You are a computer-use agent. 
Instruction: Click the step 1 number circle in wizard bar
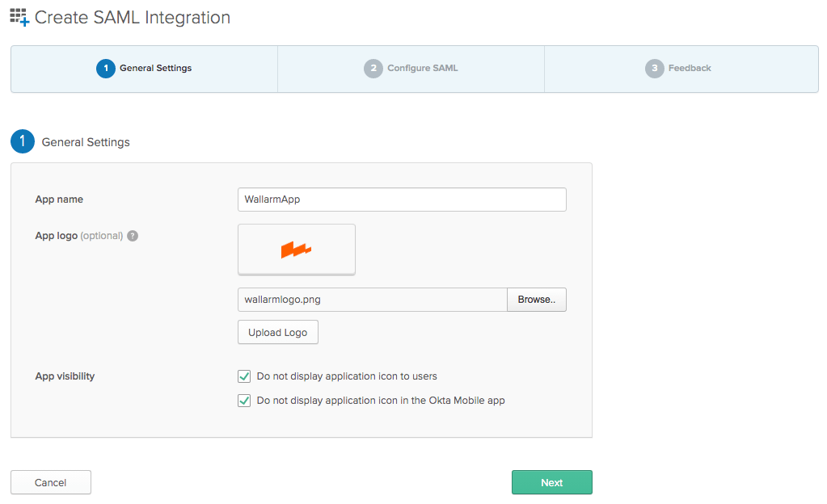coord(105,69)
